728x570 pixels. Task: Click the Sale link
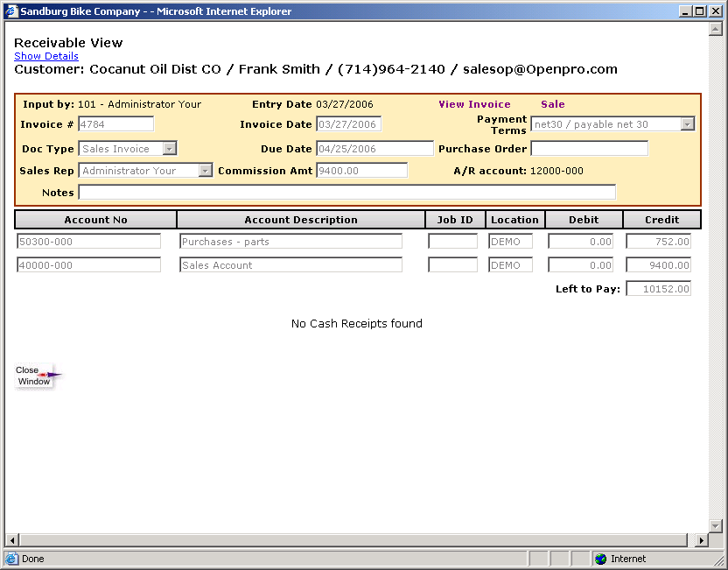(x=552, y=104)
